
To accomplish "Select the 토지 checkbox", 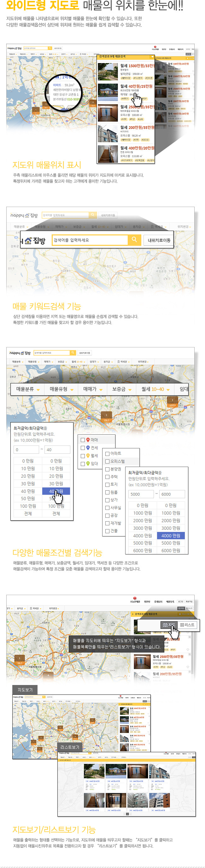I will click(x=107, y=484).
